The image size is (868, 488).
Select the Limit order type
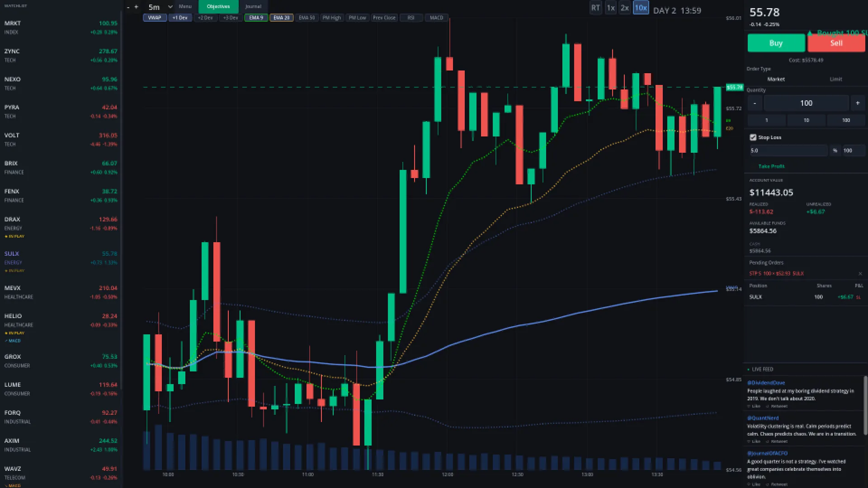(835, 79)
